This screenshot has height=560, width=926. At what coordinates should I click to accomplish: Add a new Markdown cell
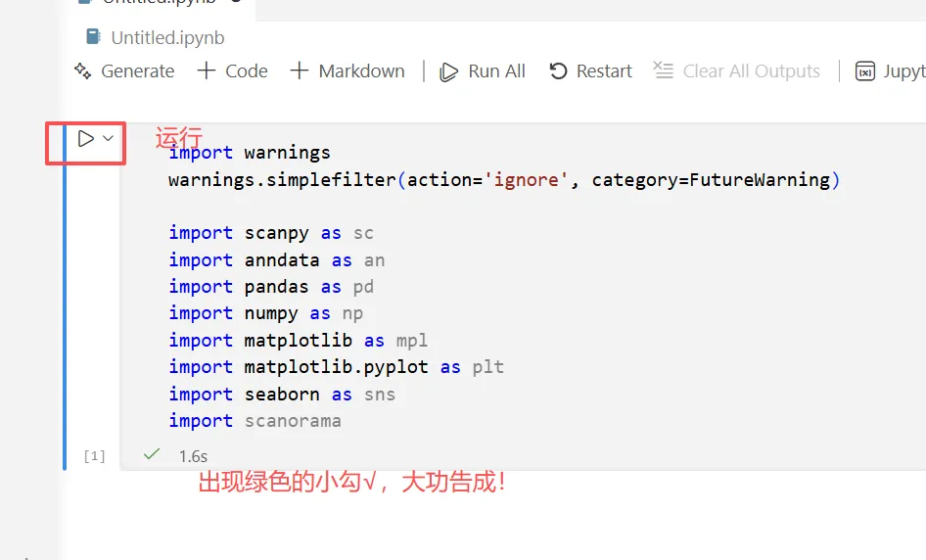point(347,70)
